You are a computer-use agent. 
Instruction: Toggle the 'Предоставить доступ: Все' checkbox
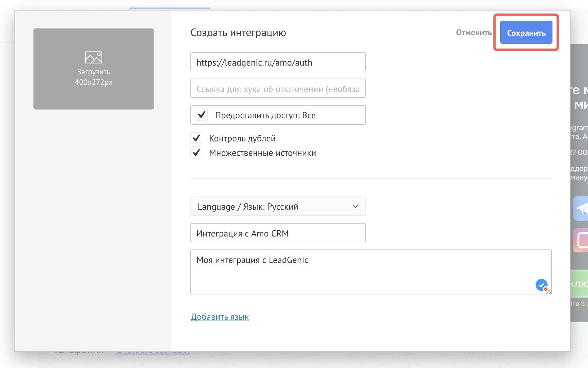click(202, 115)
